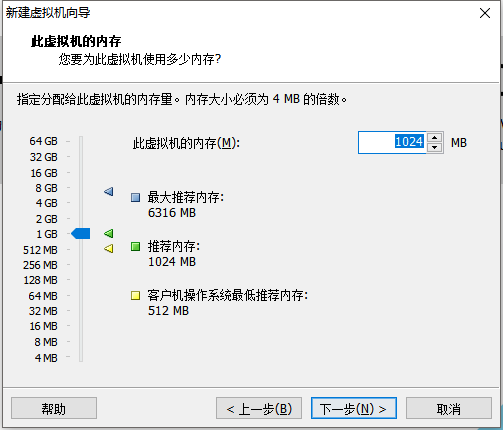This screenshot has width=503, height=430.
Task: Click the 推荐内存: label next to green square
Action: 174,246
